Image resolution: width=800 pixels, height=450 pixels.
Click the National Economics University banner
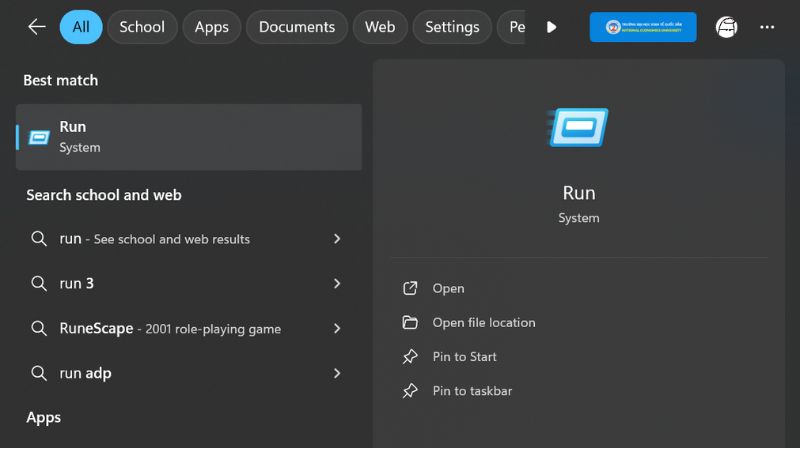(642, 27)
